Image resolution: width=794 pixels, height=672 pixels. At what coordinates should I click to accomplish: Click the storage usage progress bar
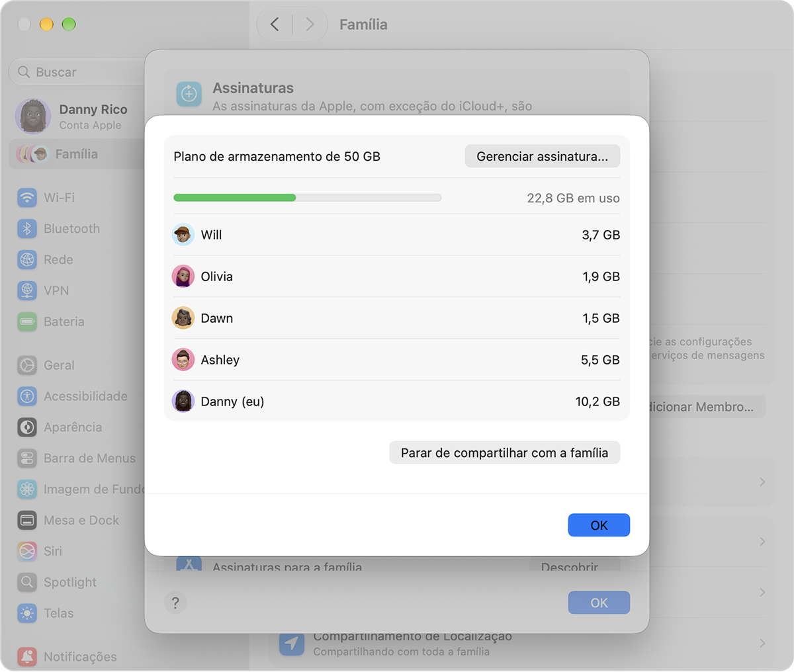308,198
